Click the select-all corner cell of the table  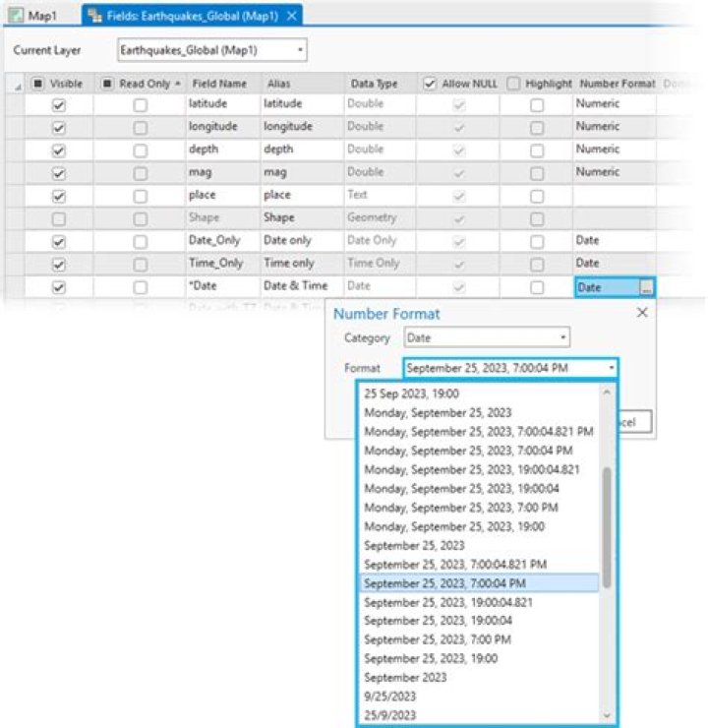tap(16, 84)
